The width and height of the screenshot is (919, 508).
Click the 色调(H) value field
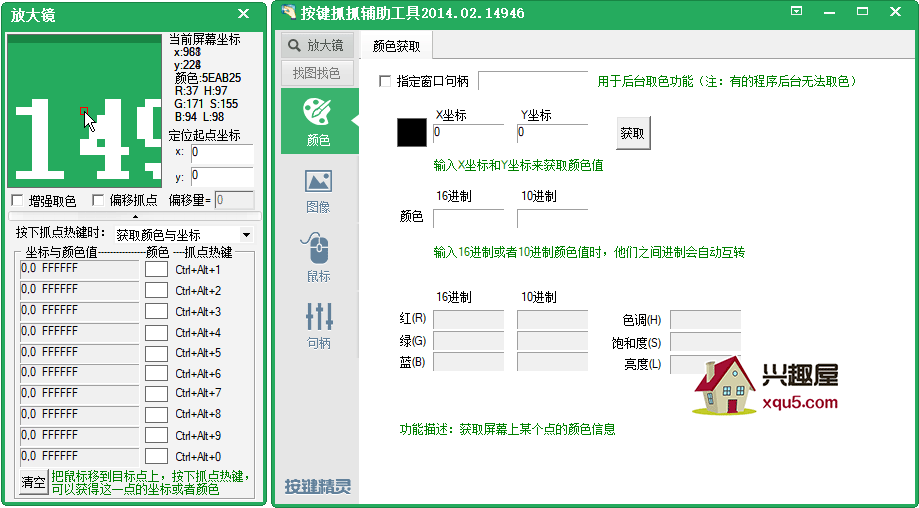705,320
